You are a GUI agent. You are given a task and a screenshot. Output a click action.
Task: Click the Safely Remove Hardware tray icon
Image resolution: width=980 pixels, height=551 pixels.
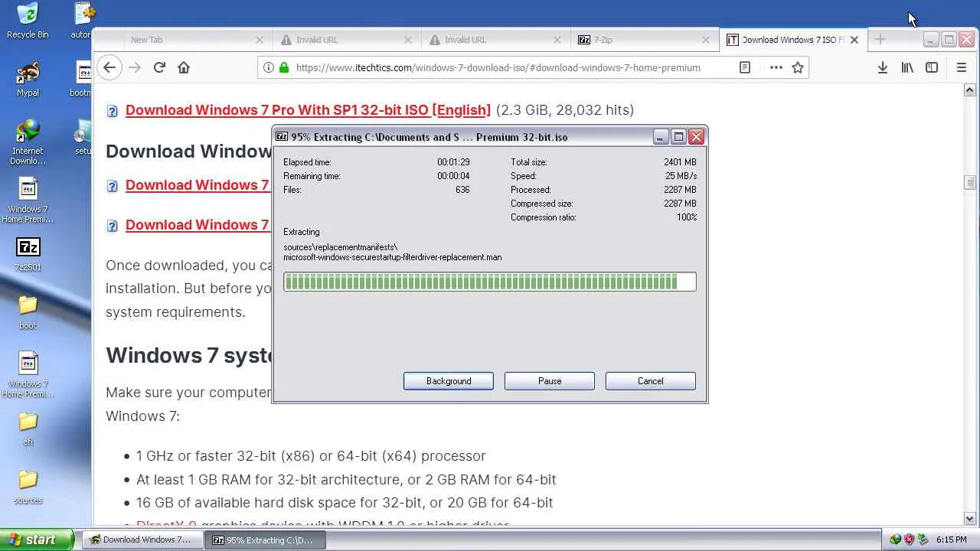(923, 540)
